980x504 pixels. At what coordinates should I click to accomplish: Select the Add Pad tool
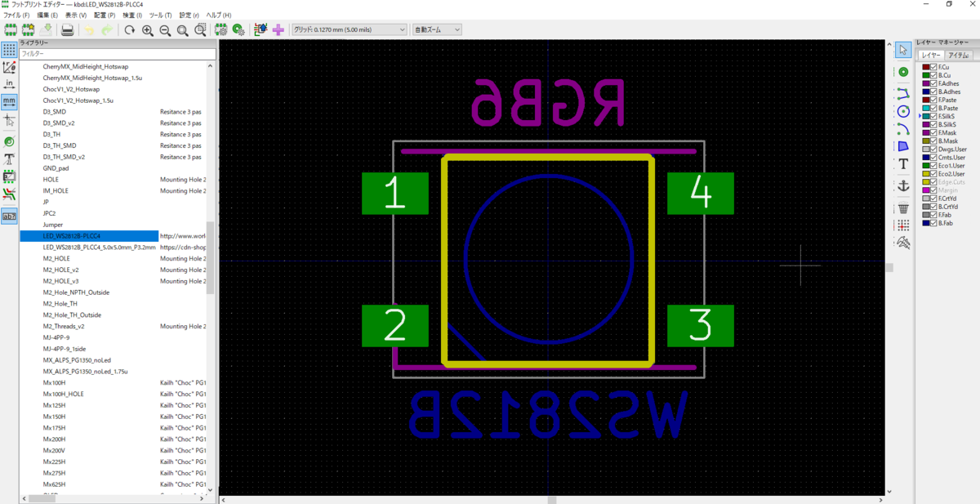coord(903,72)
